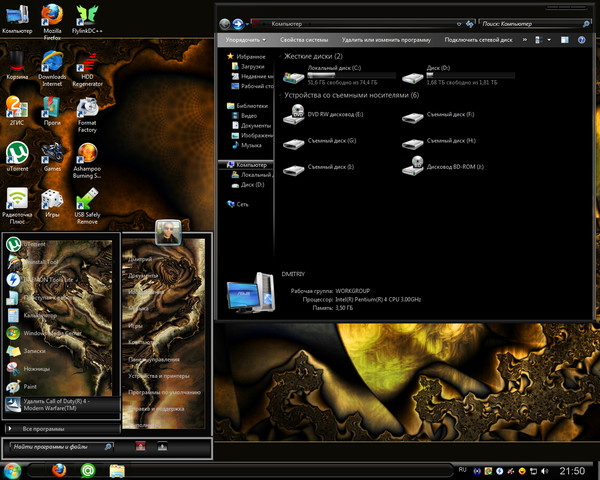
Task: Select Музыка library in sidebar
Action: click(x=247, y=145)
